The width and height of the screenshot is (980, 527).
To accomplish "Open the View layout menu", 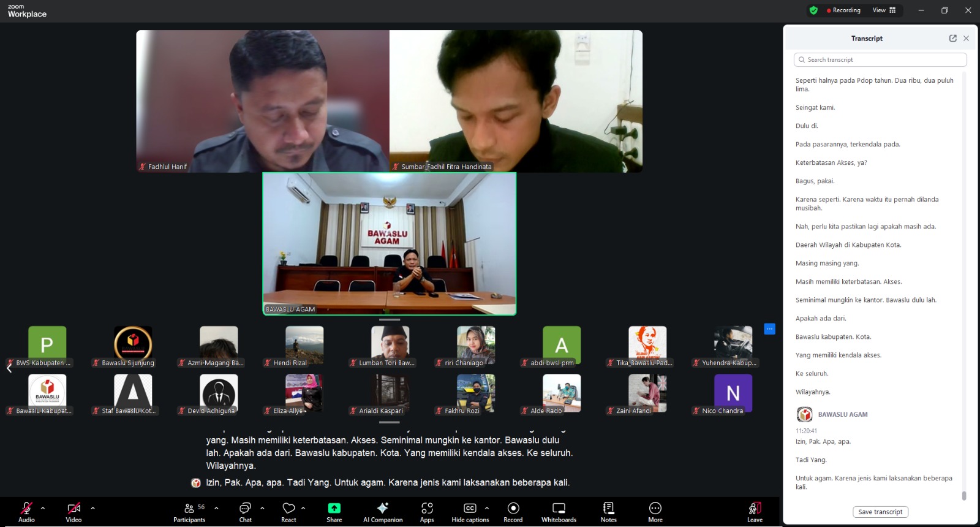I will 884,10.
